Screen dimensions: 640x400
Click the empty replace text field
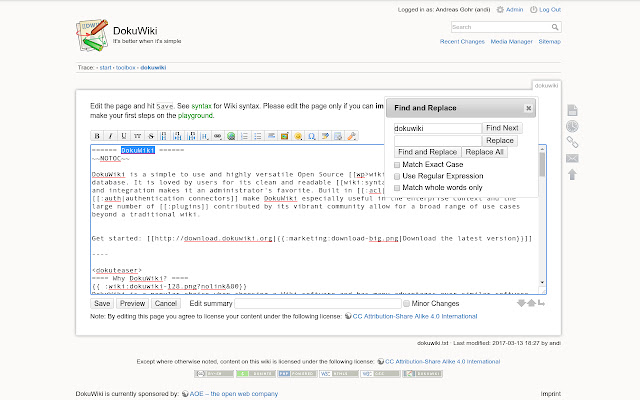click(438, 140)
